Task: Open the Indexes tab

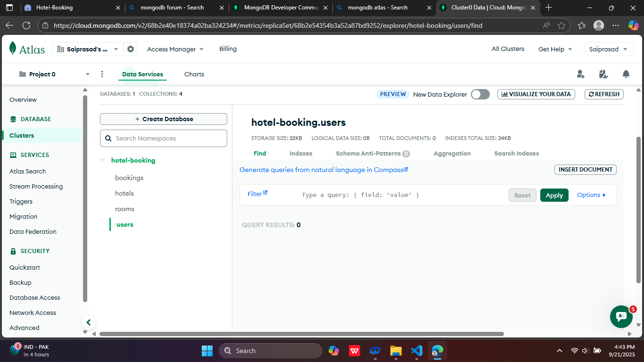Action: tap(301, 154)
